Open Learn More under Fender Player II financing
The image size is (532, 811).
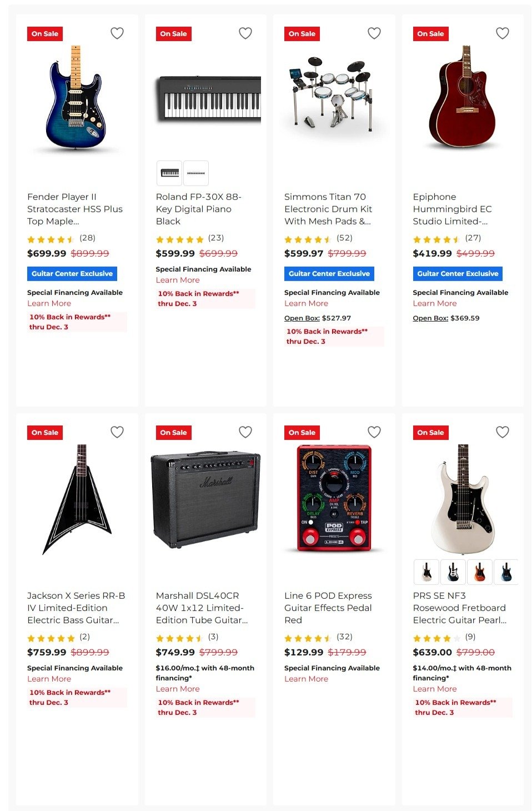point(49,303)
